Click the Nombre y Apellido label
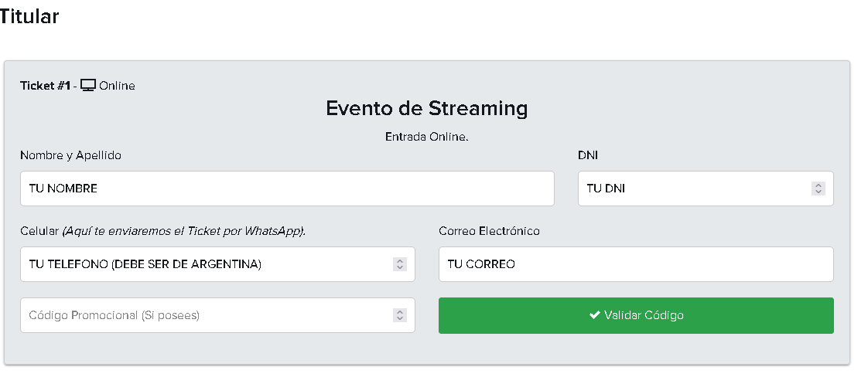Screen dimensions: 868x384 tap(70, 155)
